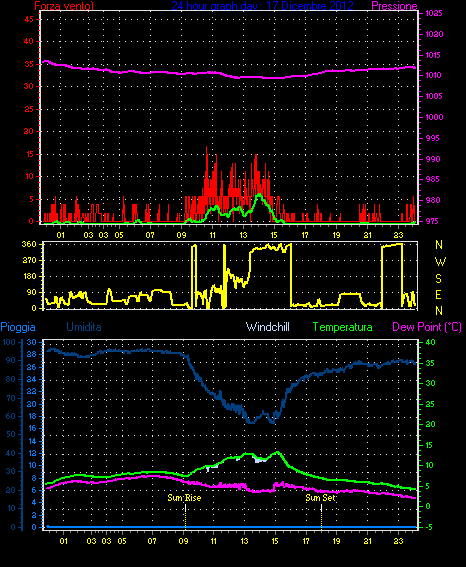Viewport: 466px width, 567px height.
Task: Click the 'Forza vento' wind force label
Action: (64, 5)
